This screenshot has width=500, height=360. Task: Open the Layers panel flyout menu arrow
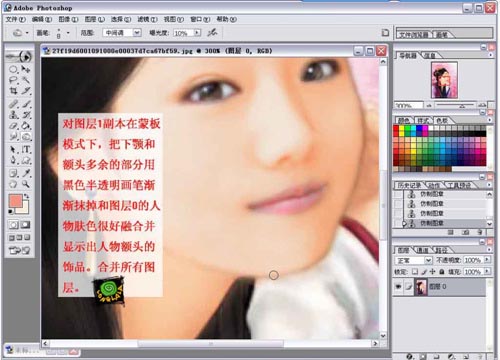(x=490, y=249)
